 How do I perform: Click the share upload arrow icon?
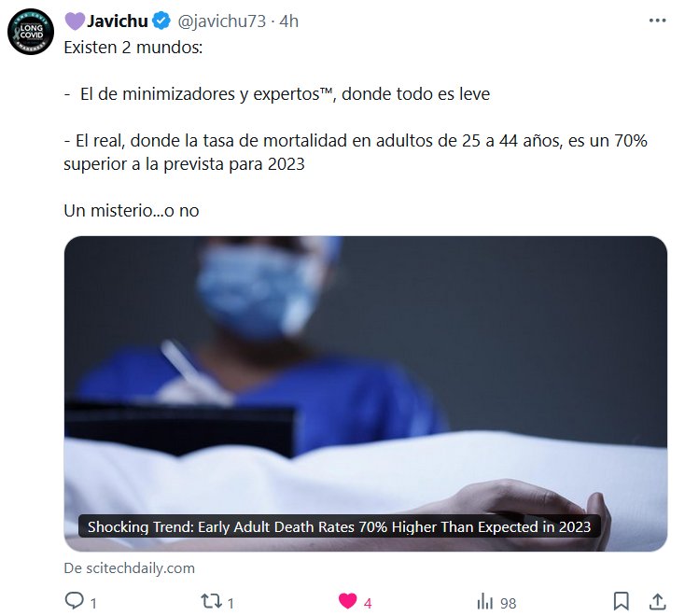(x=657, y=601)
